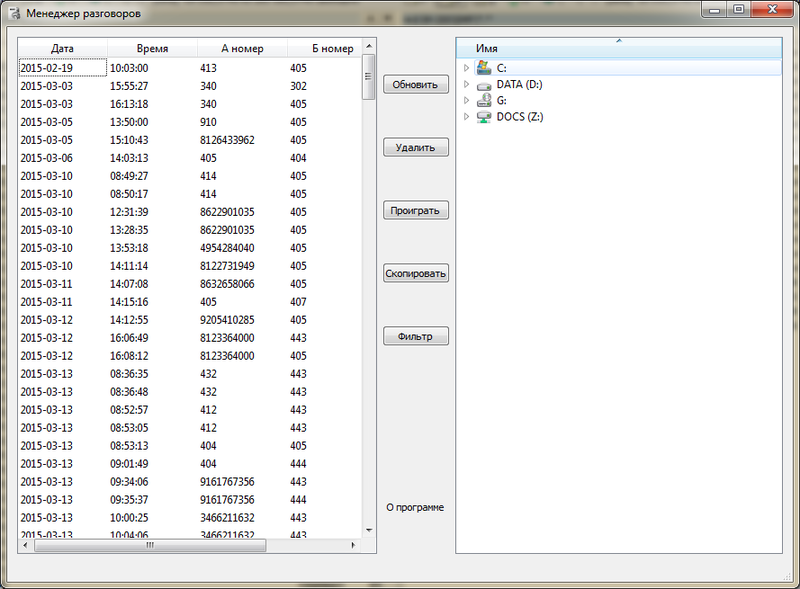The image size is (800, 589).
Task: Click the DATA (D:) drive icon
Action: (484, 85)
